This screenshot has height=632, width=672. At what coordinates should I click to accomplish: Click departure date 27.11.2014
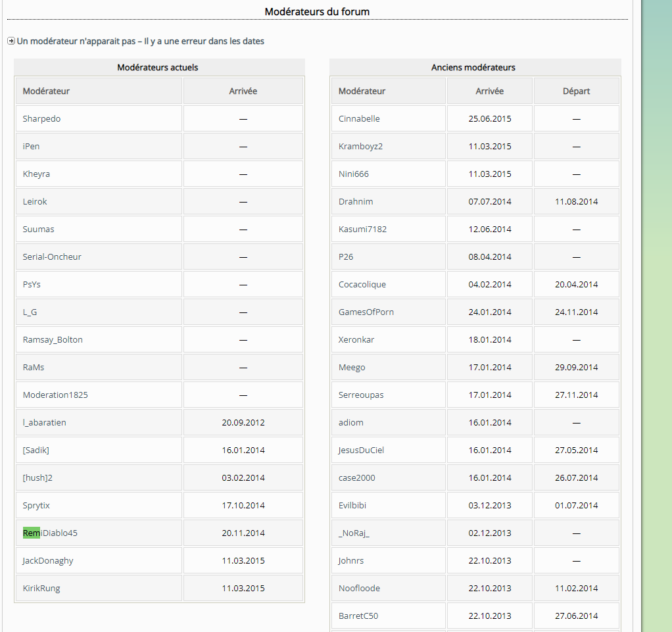point(576,395)
